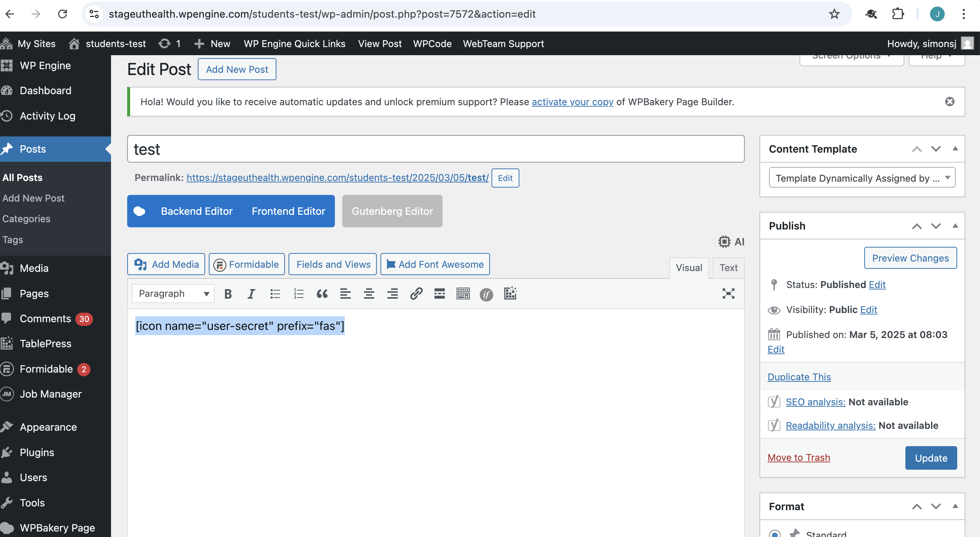The height and width of the screenshot is (537, 980).
Task: Switch to the Visual editor tab
Action: (688, 267)
